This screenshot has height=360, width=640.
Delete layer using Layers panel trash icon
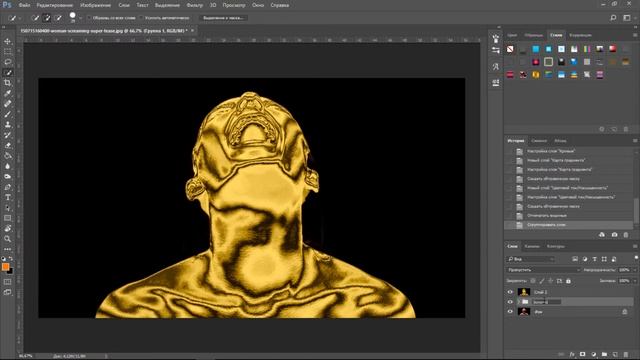pos(626,354)
